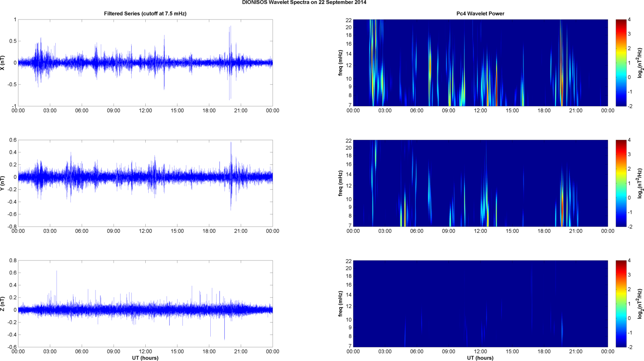The image size is (644, 361).
Task: Click the '4' tick on the top color bar
Action: pos(629,19)
